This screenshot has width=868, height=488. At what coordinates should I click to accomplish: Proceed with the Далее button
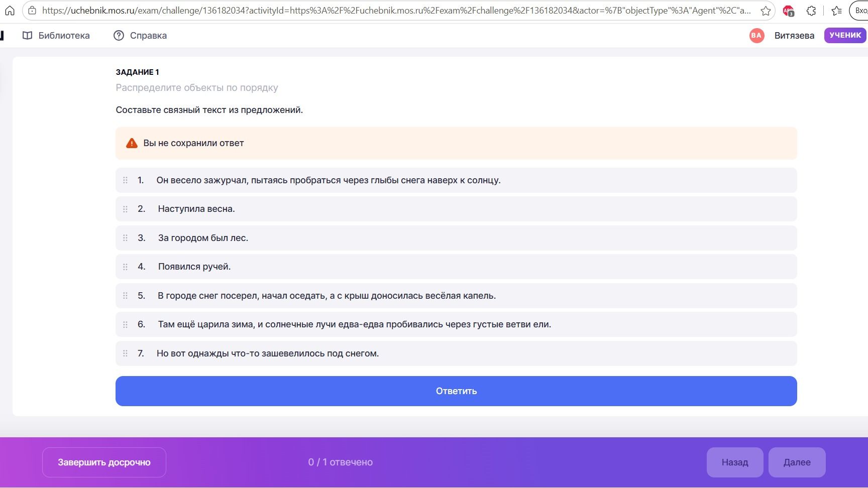coord(797,462)
